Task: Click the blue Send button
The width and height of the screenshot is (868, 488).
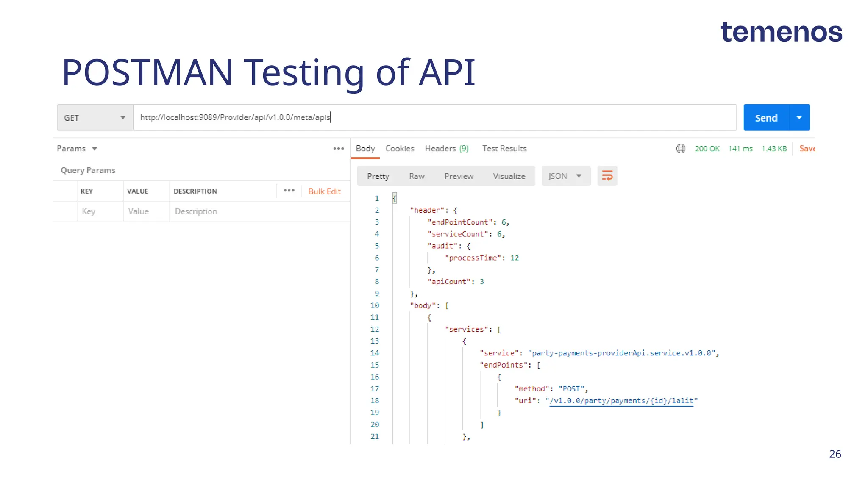Action: (x=766, y=118)
